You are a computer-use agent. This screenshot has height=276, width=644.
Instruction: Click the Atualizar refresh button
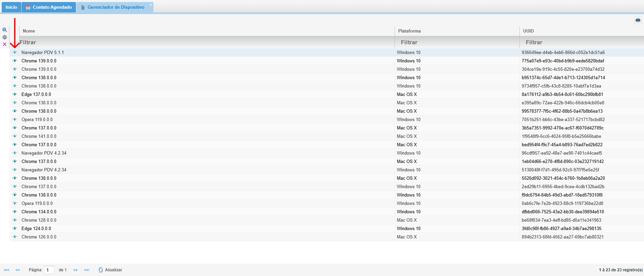(110, 270)
